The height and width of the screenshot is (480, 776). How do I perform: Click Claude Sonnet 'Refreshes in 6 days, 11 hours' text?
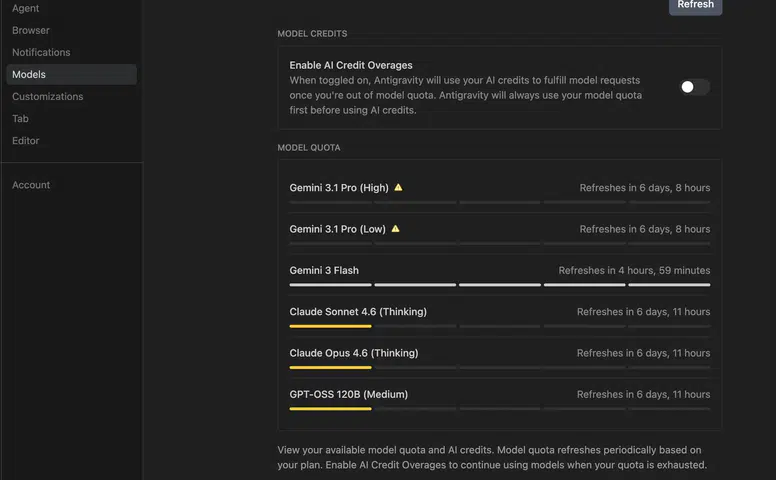coord(643,312)
